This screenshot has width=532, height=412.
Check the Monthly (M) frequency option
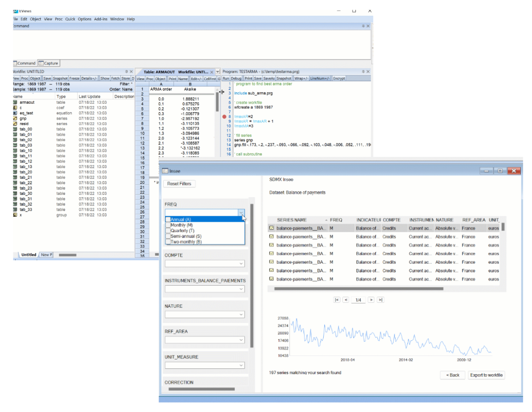(x=168, y=225)
